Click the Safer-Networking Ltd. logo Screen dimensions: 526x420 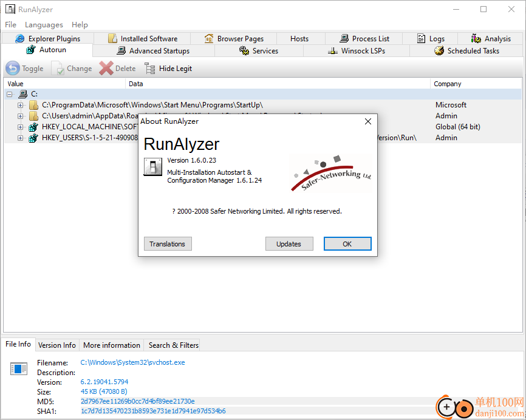pos(331,174)
